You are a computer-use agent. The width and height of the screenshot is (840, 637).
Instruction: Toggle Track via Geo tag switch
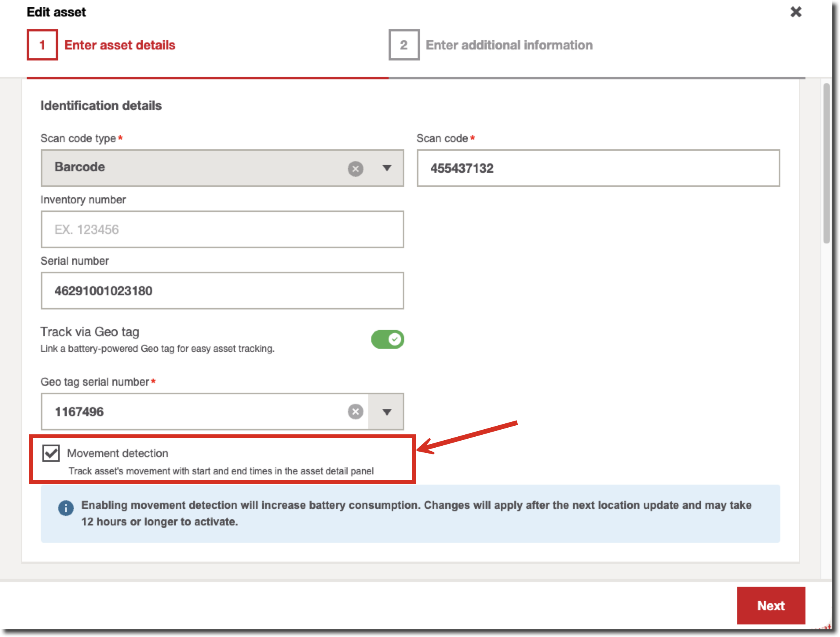(x=387, y=339)
